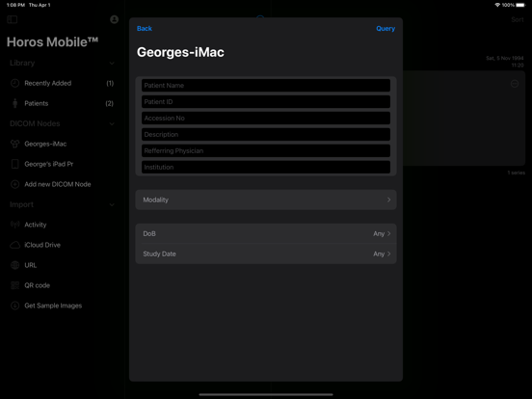Focus the Institution field
The image size is (532, 399).
click(266, 167)
